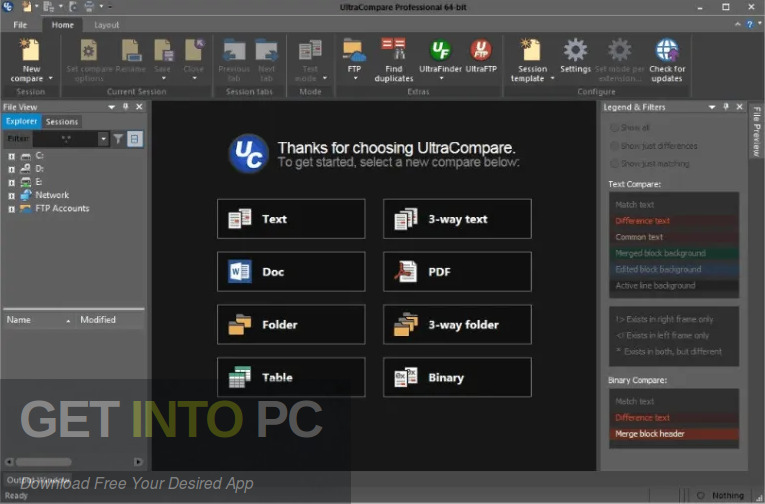
Task: Click the Filter input field
Action: [65, 139]
